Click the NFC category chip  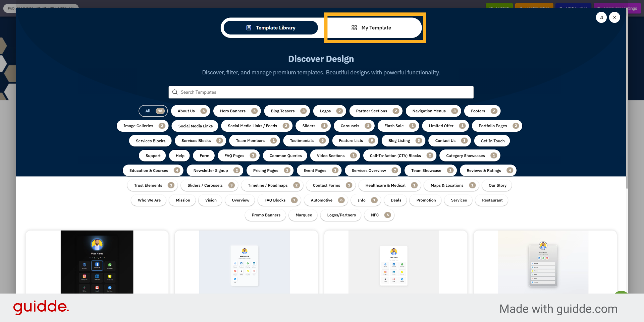point(379,215)
